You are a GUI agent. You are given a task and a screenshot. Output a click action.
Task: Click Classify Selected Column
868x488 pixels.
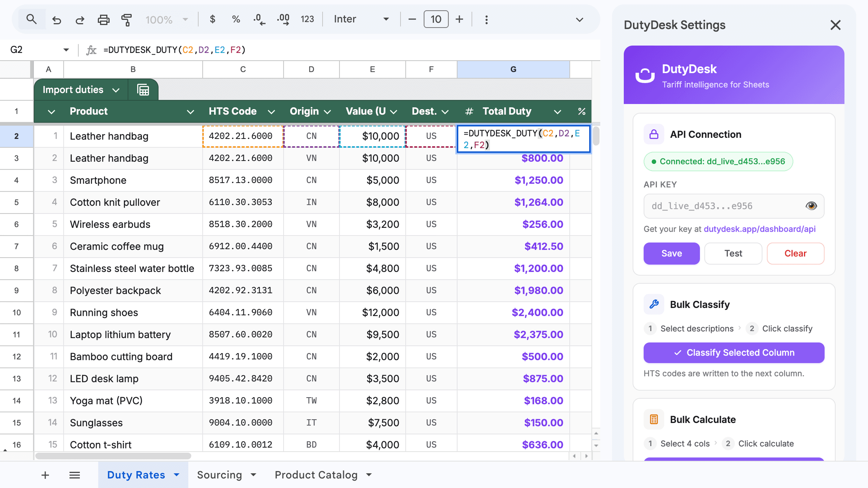coord(733,352)
